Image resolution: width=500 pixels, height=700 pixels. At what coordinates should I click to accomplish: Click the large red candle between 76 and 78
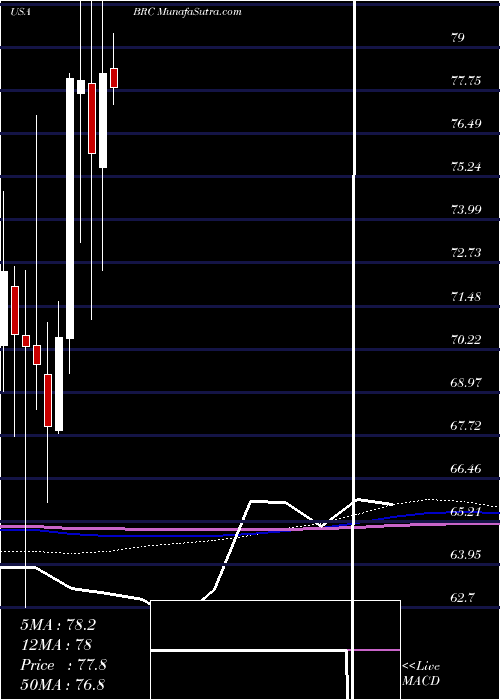[x=92, y=118]
